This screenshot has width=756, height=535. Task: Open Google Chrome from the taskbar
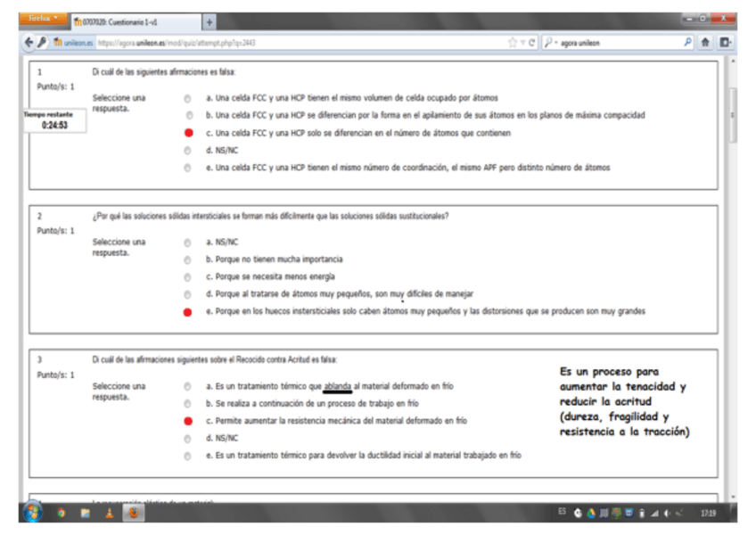tap(61, 514)
